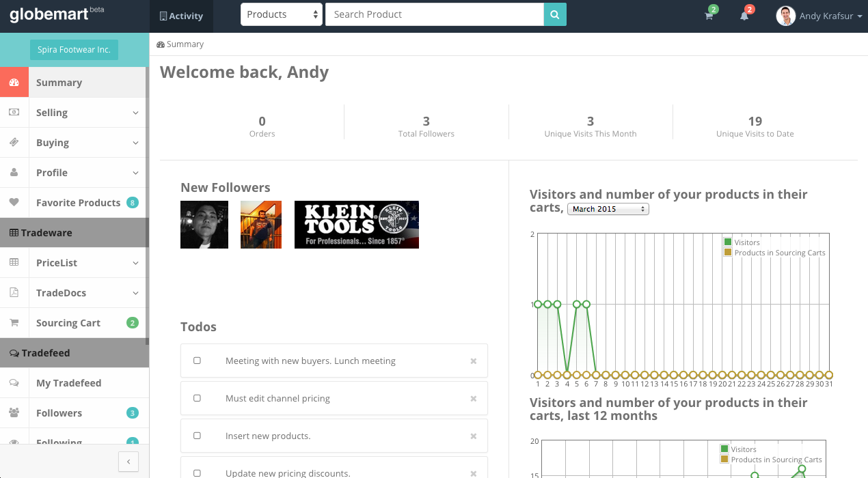Viewport: 868px width, 478px height.
Task: Delete the 'Meeting with new buyers' todo
Action: pos(473,361)
